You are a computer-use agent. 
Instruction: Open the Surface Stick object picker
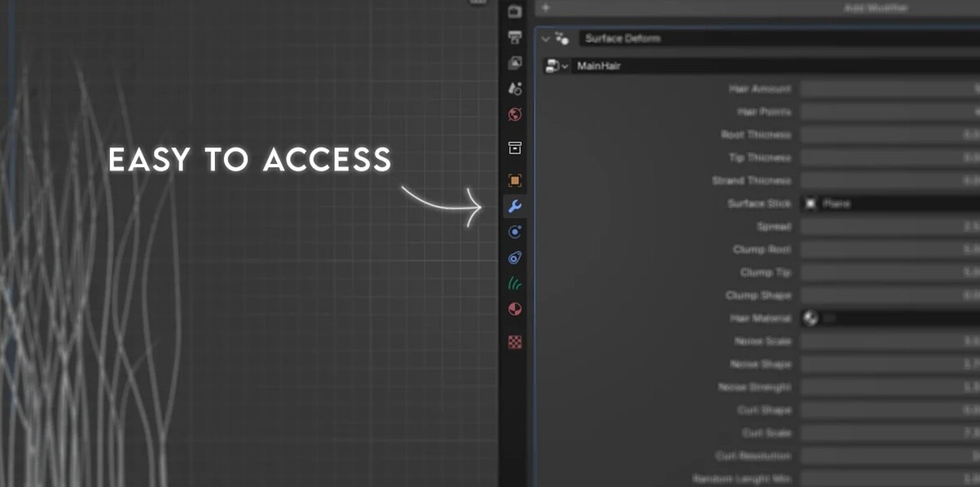tap(890, 204)
